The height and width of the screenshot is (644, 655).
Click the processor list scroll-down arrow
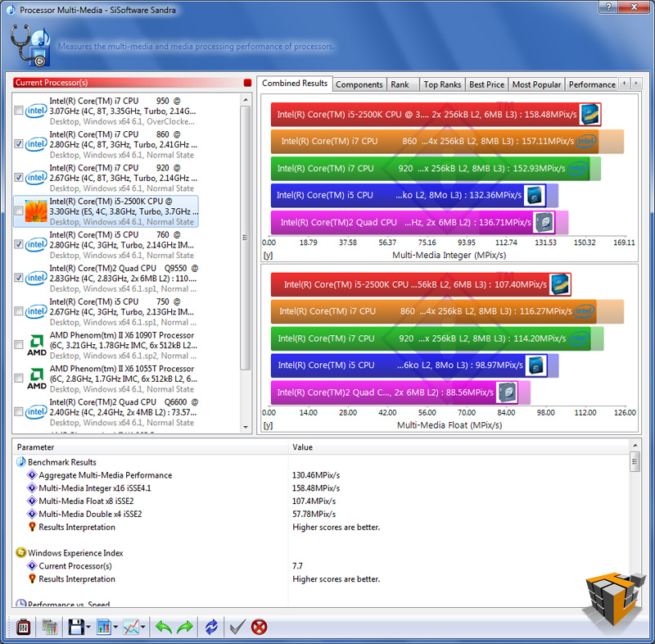tap(246, 427)
